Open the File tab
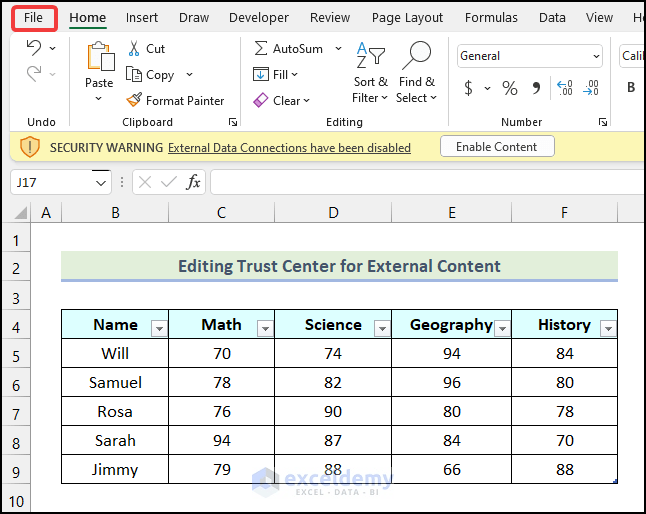Image resolution: width=646 pixels, height=514 pixels. (33, 18)
